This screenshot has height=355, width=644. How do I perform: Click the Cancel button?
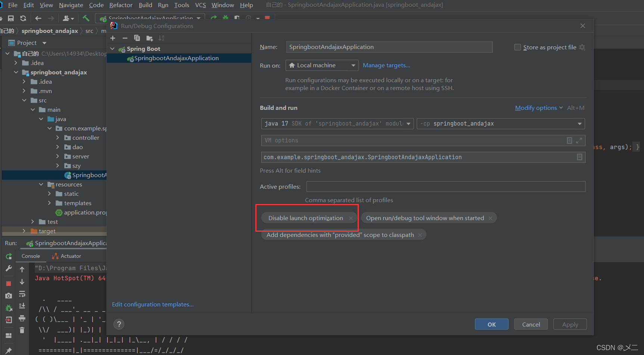click(531, 324)
